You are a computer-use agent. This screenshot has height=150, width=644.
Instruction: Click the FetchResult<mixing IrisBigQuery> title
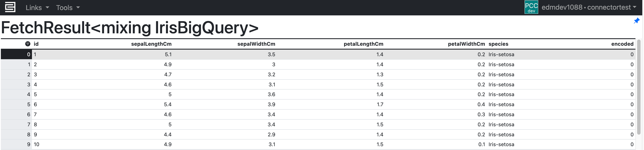[x=130, y=27]
